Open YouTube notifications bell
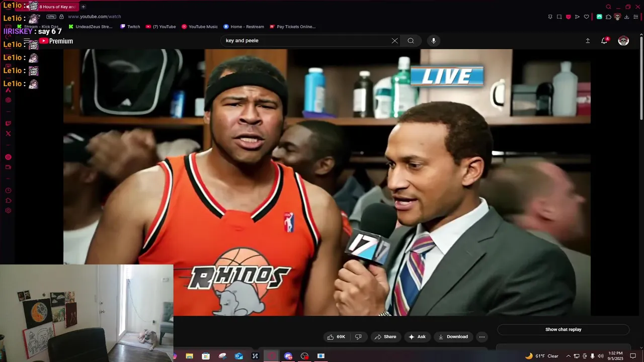 coord(604,41)
